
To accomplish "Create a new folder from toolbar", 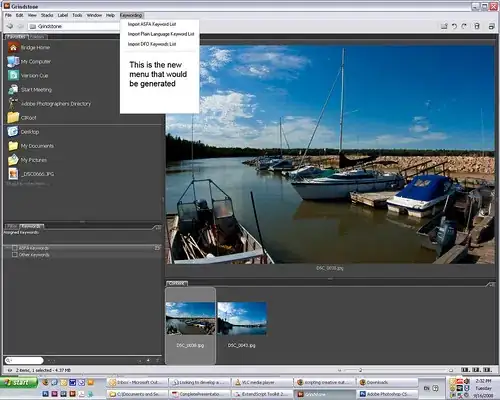I will coord(444,26).
